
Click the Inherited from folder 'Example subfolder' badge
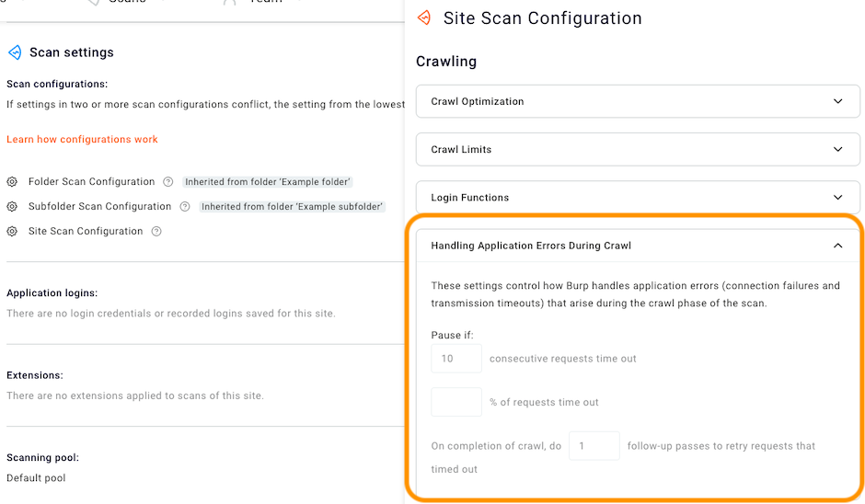pos(292,207)
